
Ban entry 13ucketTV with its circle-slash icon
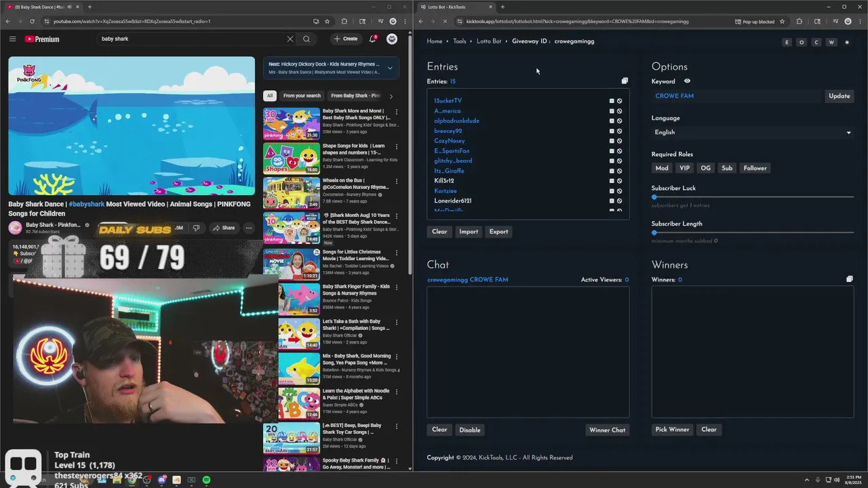[x=619, y=101]
